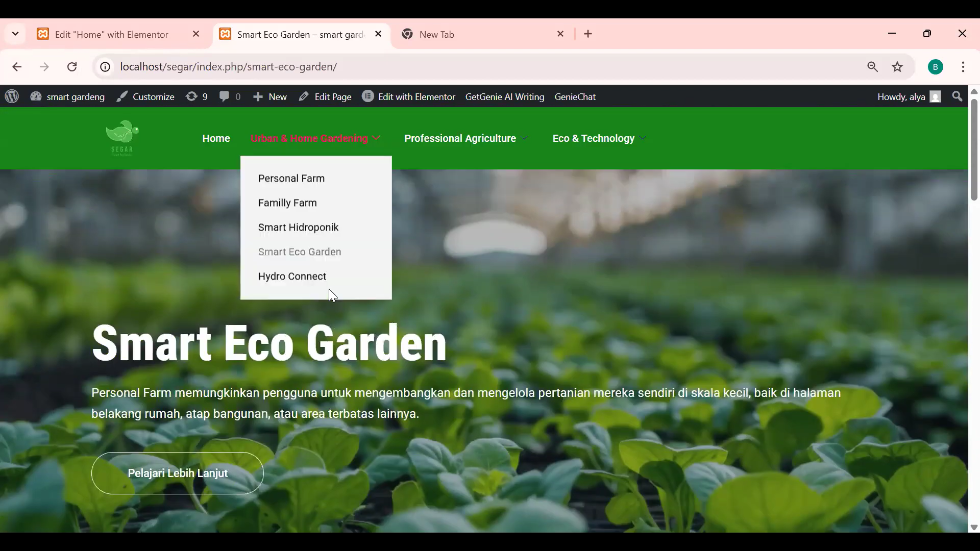Click the WordPress logo in admin bar

[12, 96]
